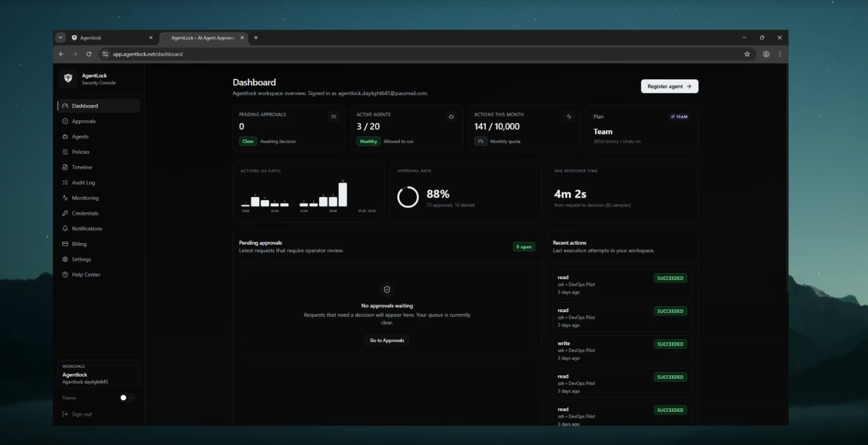Click the AgentLock shield logo

click(x=69, y=79)
